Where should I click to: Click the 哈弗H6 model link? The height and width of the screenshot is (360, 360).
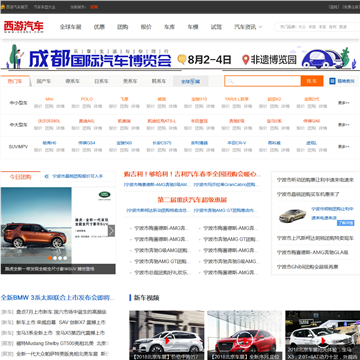49,143
